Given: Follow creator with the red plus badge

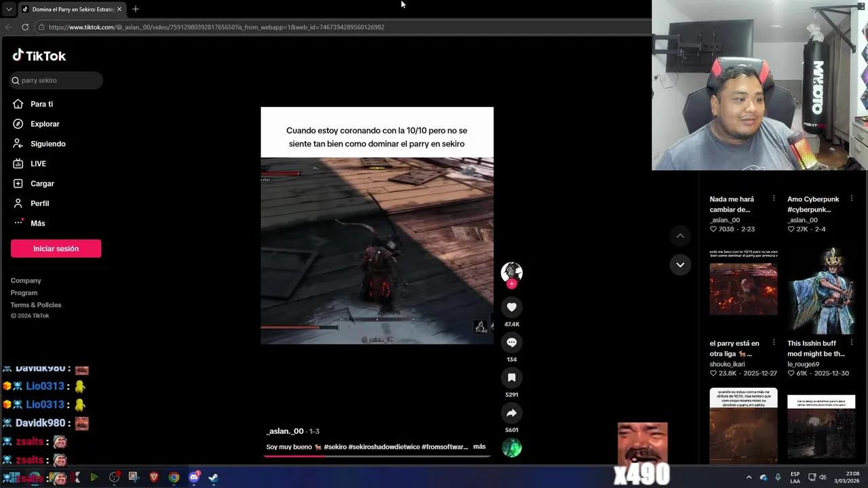Looking at the screenshot, I should (511, 284).
